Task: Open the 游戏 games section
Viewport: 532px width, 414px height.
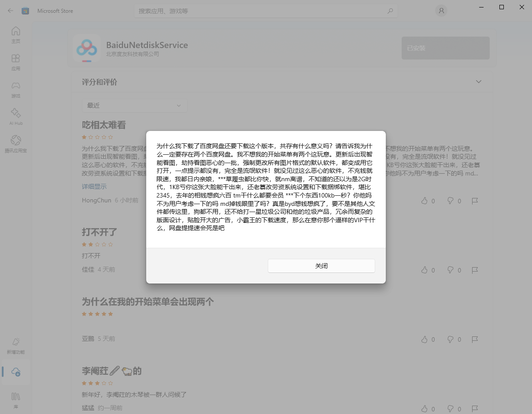Action: (x=16, y=90)
